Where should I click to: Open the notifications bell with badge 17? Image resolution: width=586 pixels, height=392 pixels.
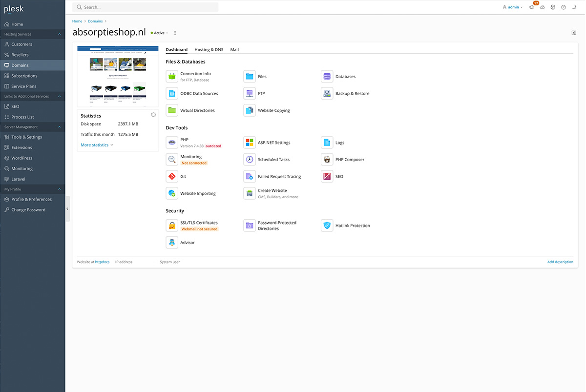click(x=532, y=7)
